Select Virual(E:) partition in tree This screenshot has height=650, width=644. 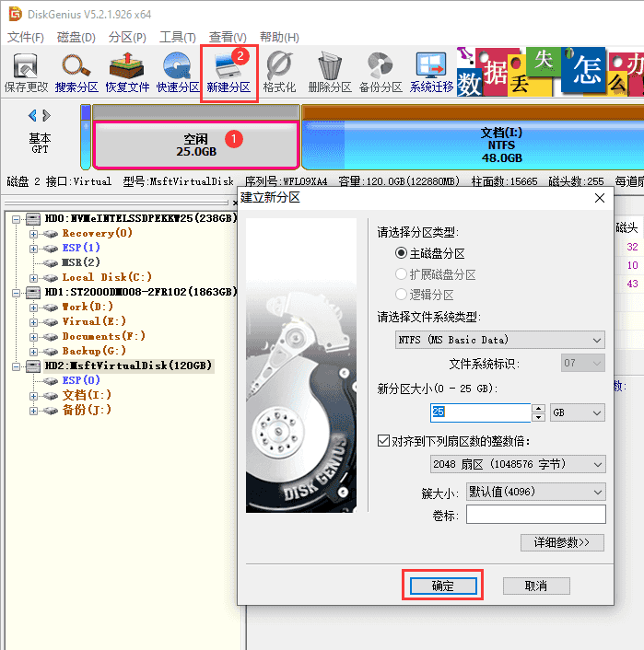pos(94,321)
